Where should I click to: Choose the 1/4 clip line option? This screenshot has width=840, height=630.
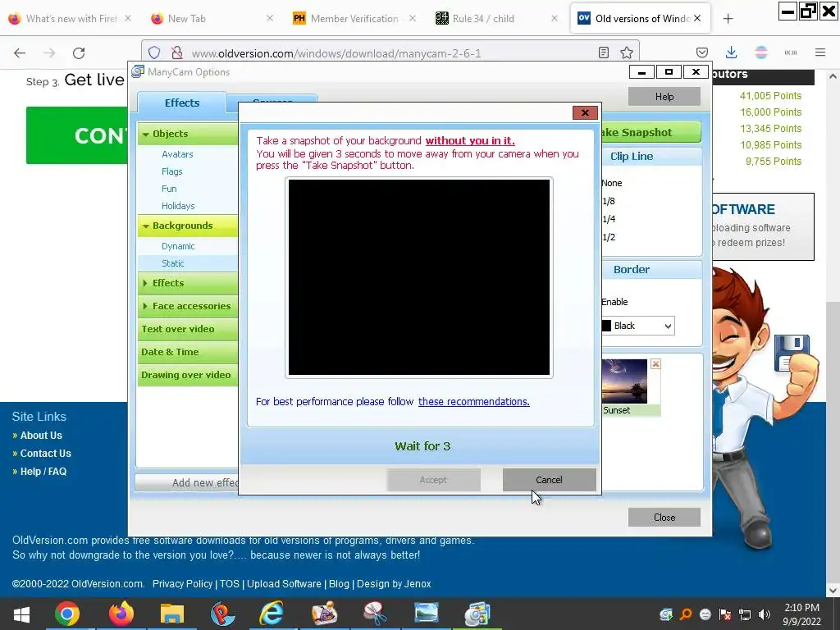pos(609,219)
